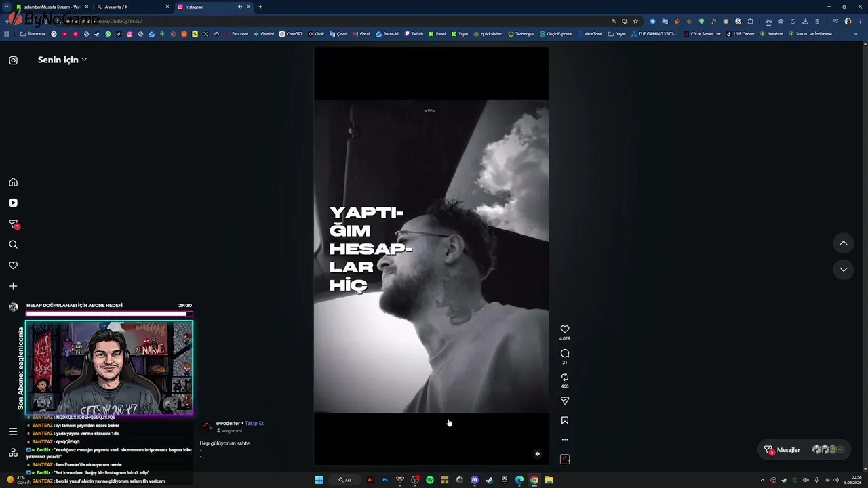
Task: Open the ChatGPT bookmark
Action: (292, 34)
